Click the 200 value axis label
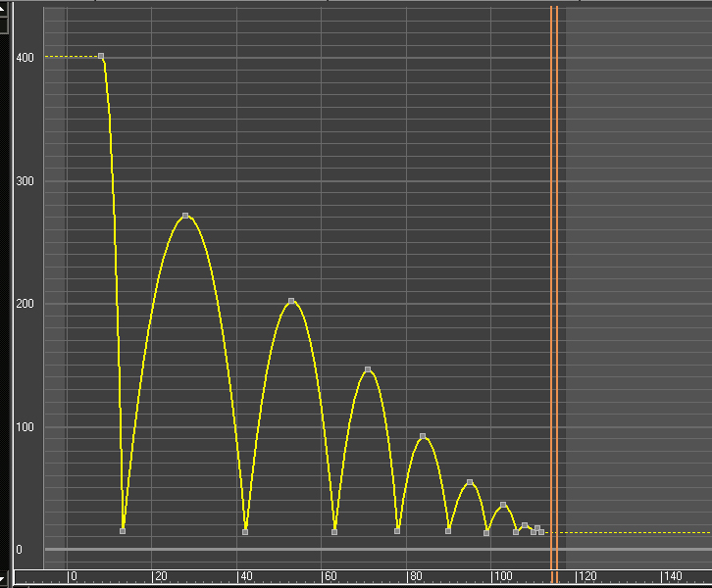This screenshot has height=588, width=712. [x=25, y=304]
